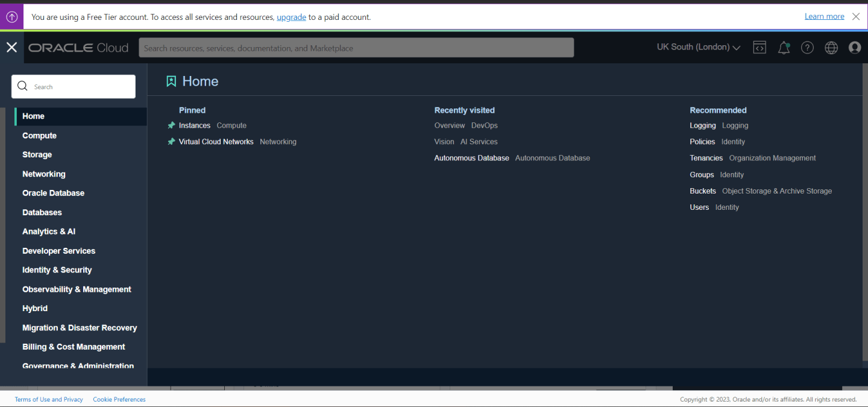Open the notifications bell
Viewport: 868px width, 407px height.
click(784, 47)
